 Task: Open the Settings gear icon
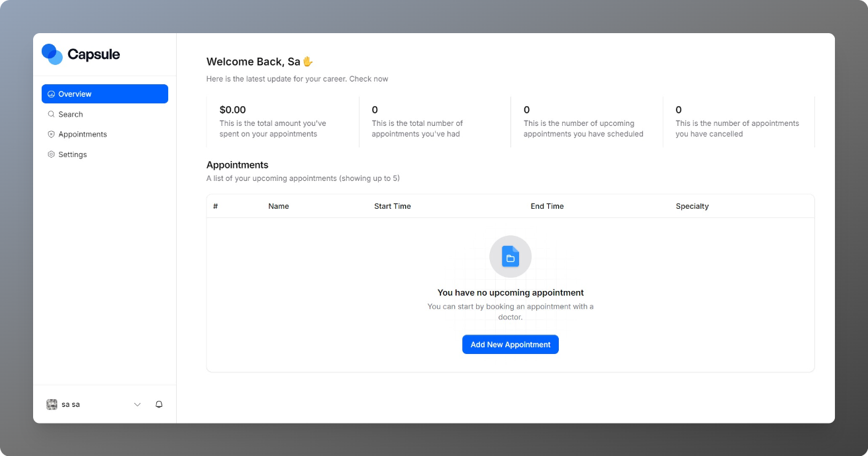[51, 154]
